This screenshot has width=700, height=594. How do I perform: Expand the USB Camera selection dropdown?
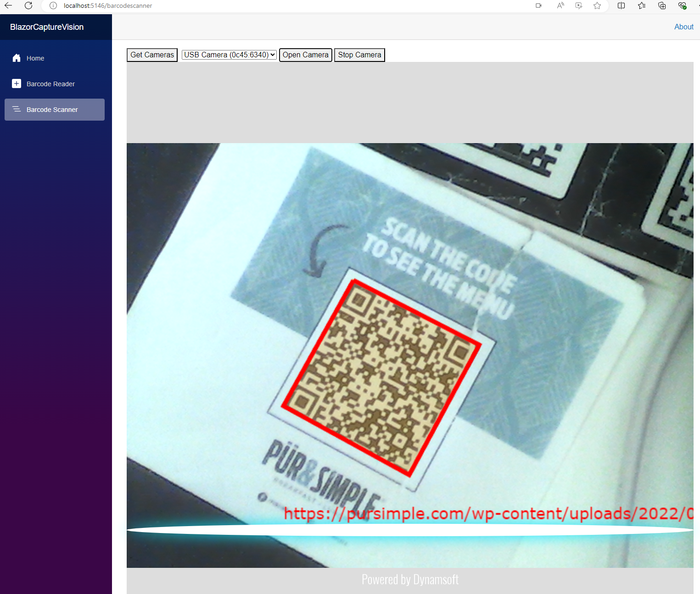pos(229,55)
